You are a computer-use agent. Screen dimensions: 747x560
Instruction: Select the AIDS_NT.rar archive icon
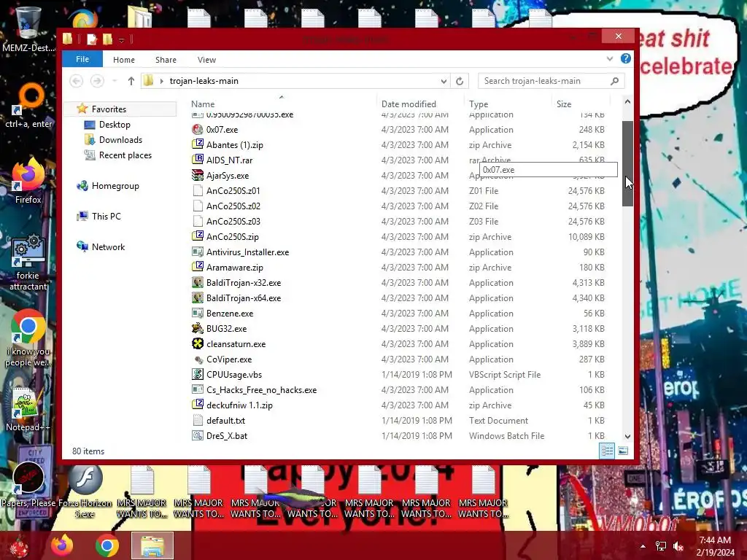point(197,160)
